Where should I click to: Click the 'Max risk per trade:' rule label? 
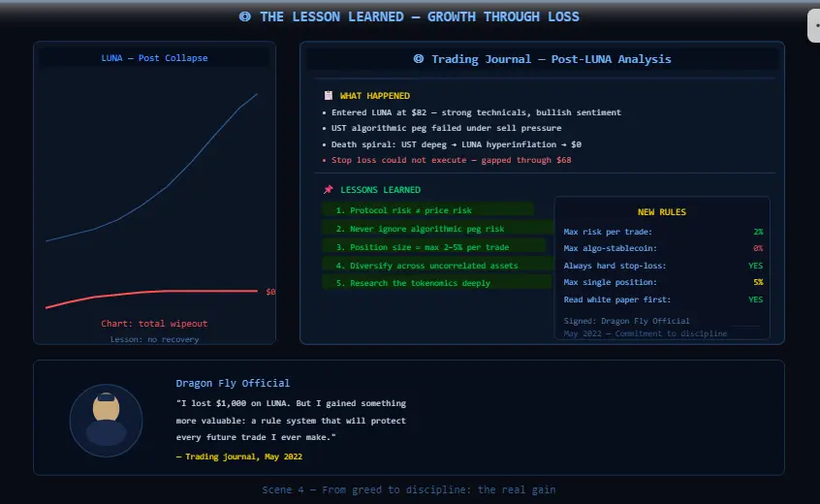[x=608, y=232]
